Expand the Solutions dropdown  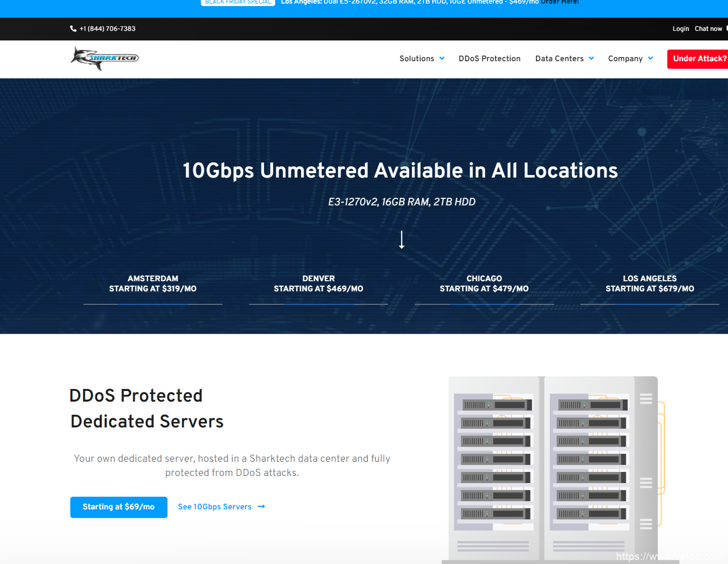[x=421, y=59]
